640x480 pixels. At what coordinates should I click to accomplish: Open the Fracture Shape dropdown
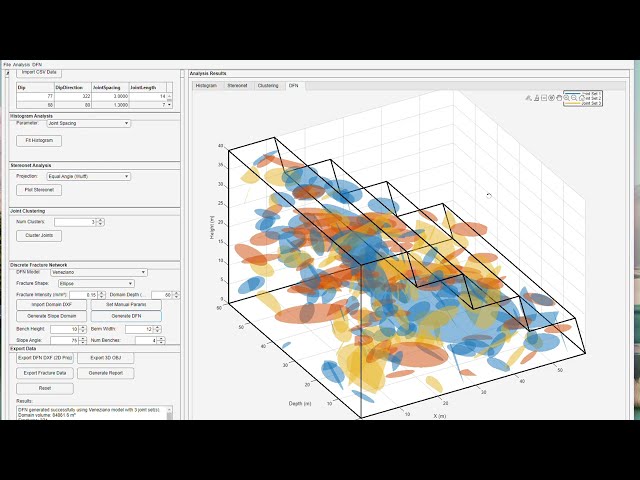tap(96, 283)
